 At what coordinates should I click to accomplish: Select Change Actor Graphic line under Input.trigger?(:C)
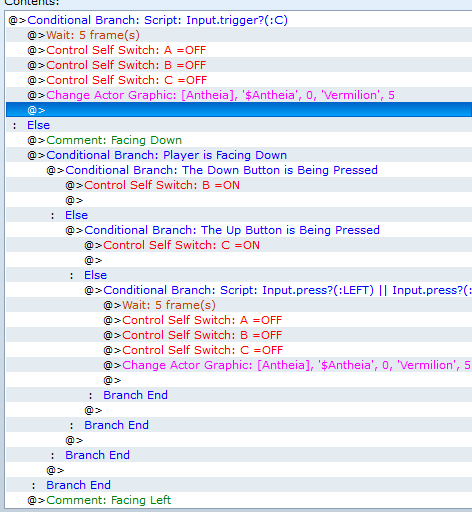click(x=239, y=95)
